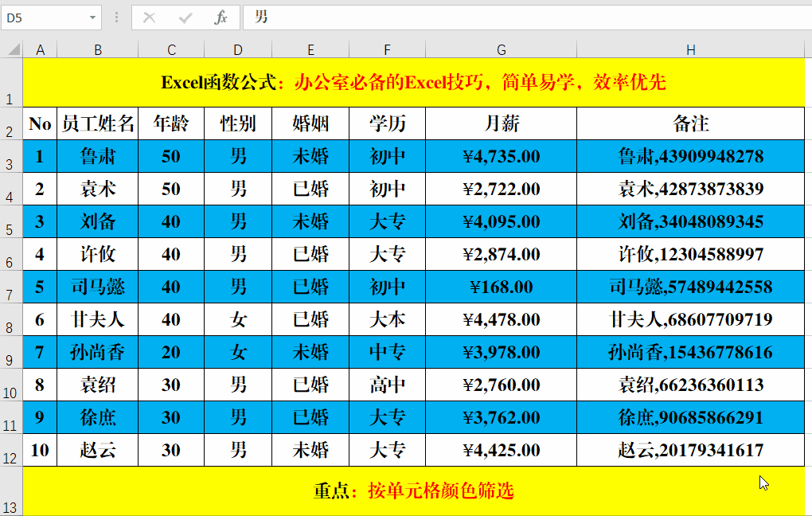Click the 月薪 header cell
The width and height of the screenshot is (812, 516).
click(x=502, y=123)
